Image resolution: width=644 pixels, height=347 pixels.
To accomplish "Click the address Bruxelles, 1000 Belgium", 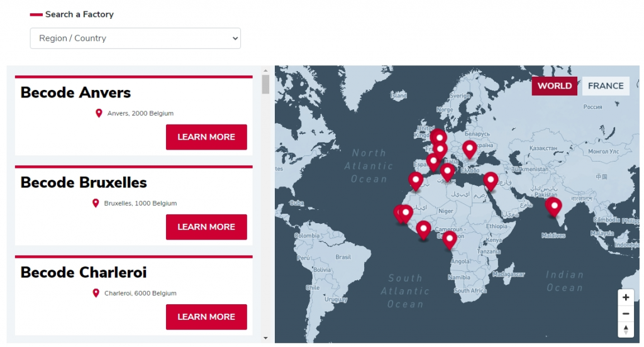I will pos(140,203).
